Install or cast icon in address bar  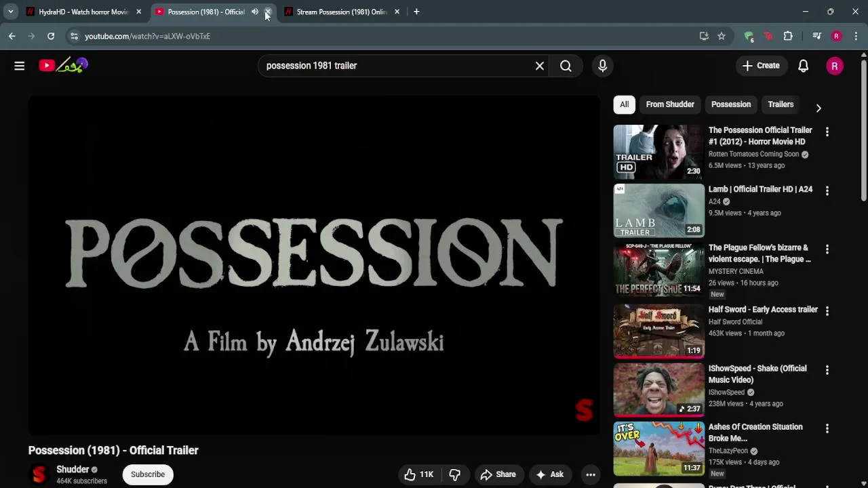[704, 36]
